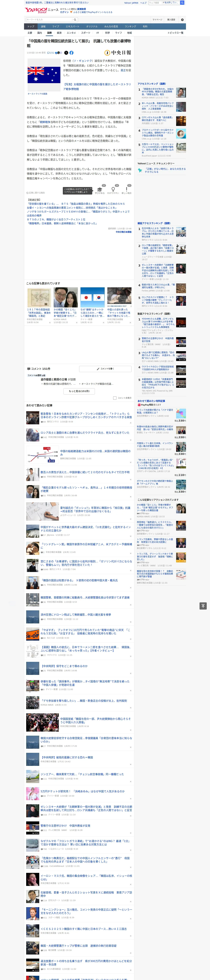Open 雷句誠氏の「ガッシュ!!」 article

coord(95,509)
